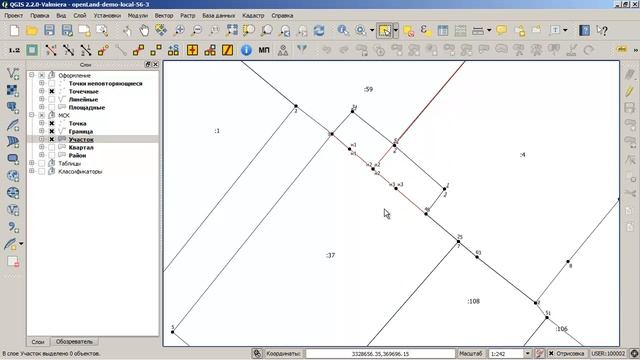Click the blue info circle icon
Viewport: 640px width, 360px height.
pos(246,50)
